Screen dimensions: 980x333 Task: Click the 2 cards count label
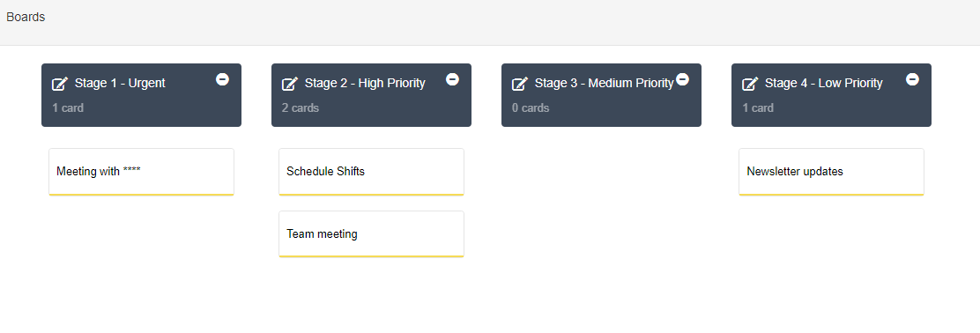(x=300, y=108)
